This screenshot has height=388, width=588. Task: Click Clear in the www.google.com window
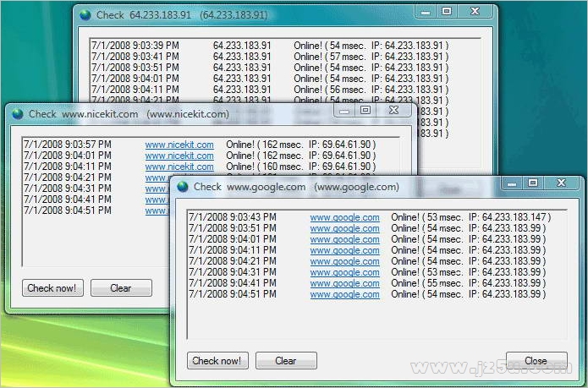coord(286,361)
